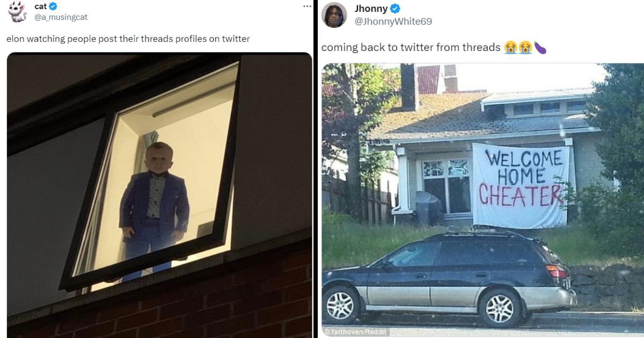
Task: Click cat's white cat profile avatar
Action: point(18,12)
